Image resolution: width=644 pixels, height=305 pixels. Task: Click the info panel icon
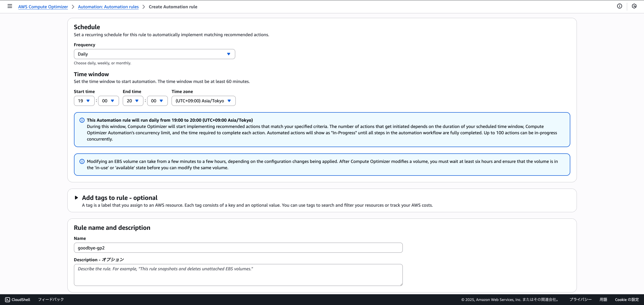coord(620,6)
